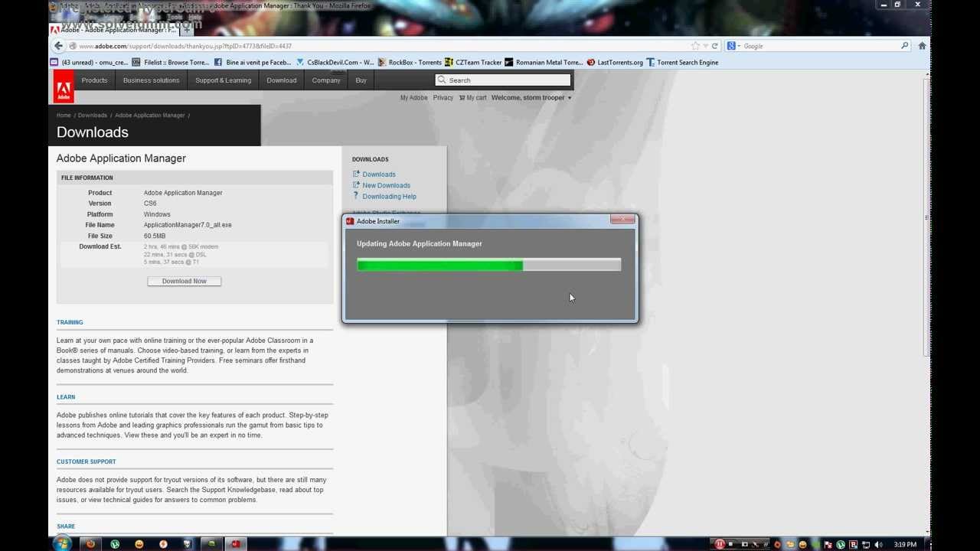Open the Downloading Help link

[x=389, y=197]
